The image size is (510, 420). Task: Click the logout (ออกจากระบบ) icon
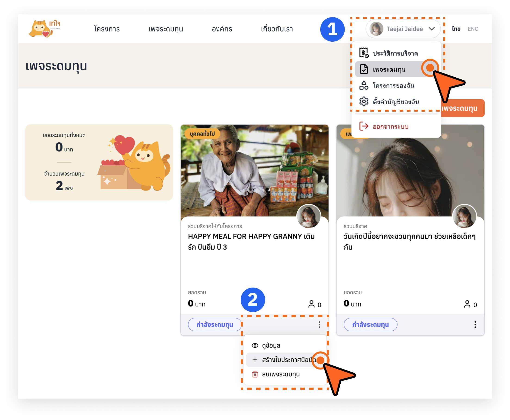(x=364, y=126)
